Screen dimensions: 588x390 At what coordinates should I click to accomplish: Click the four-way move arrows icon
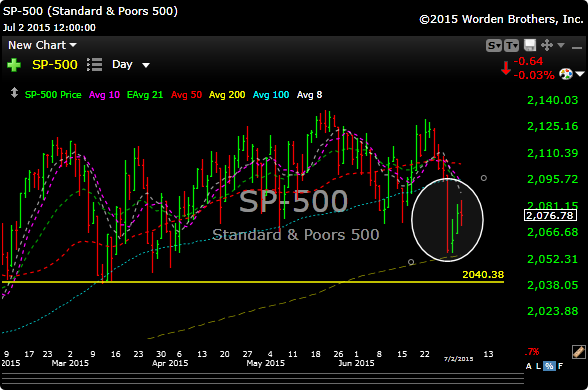[x=547, y=45]
